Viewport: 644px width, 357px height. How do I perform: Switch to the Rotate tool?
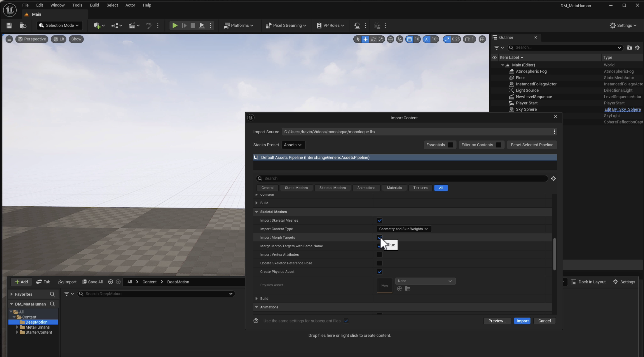coord(373,39)
